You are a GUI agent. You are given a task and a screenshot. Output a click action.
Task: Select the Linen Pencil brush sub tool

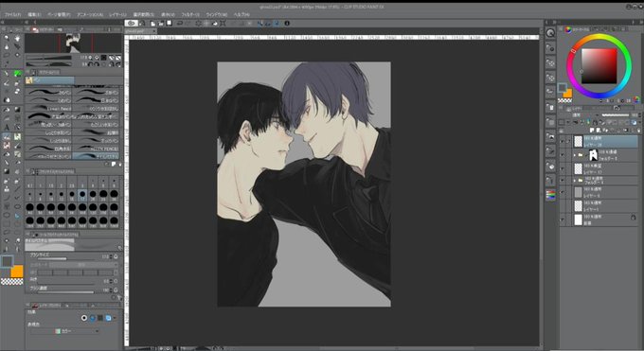(x=49, y=109)
